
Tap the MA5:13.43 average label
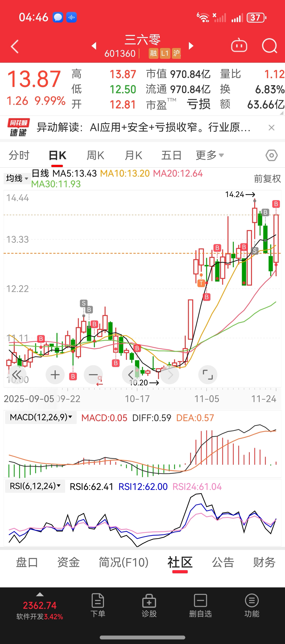(74, 173)
